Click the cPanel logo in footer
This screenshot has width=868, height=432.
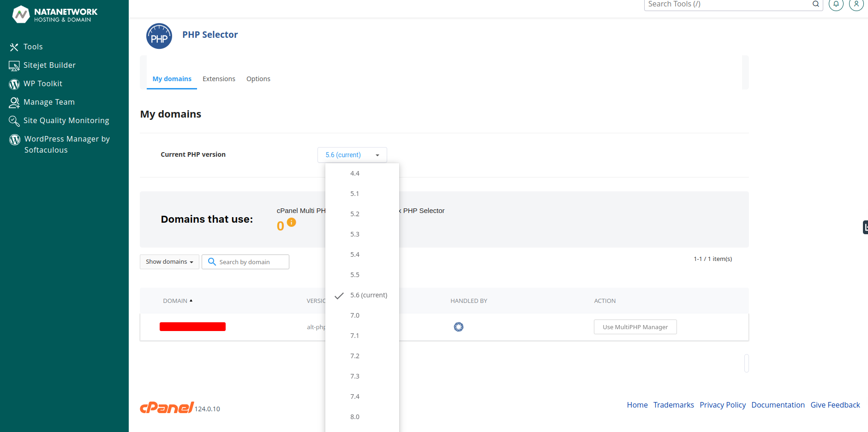[167, 407]
